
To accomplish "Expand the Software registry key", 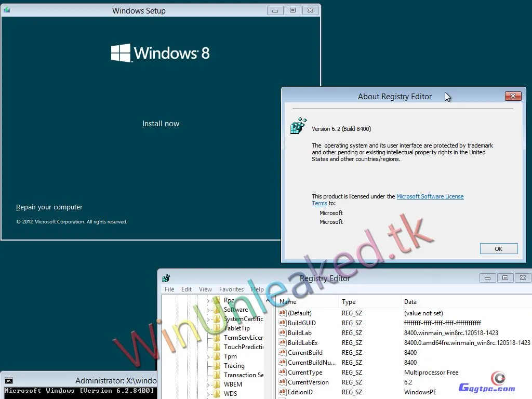I will pos(208,310).
